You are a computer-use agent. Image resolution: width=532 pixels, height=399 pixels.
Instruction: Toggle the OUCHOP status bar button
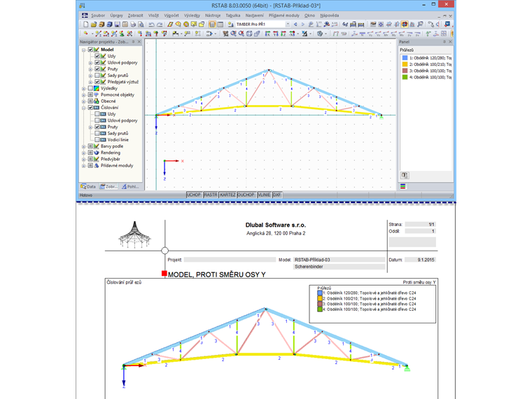(x=246, y=195)
